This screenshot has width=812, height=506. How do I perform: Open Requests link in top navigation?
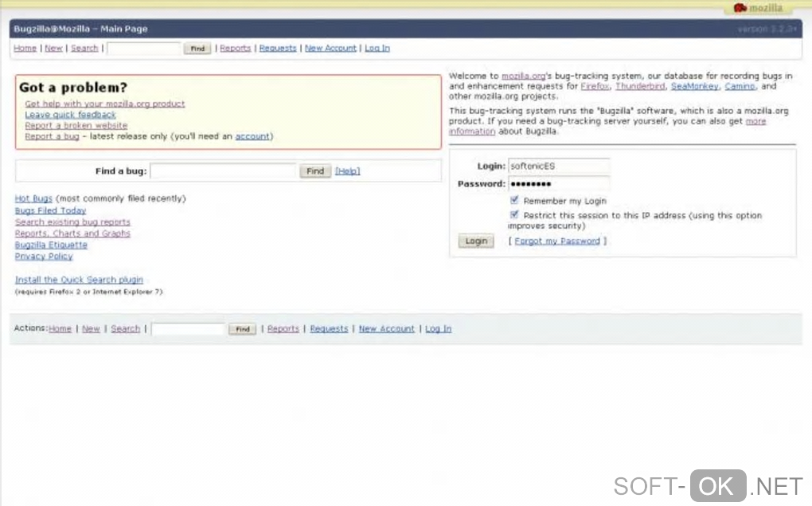pyautogui.click(x=278, y=49)
